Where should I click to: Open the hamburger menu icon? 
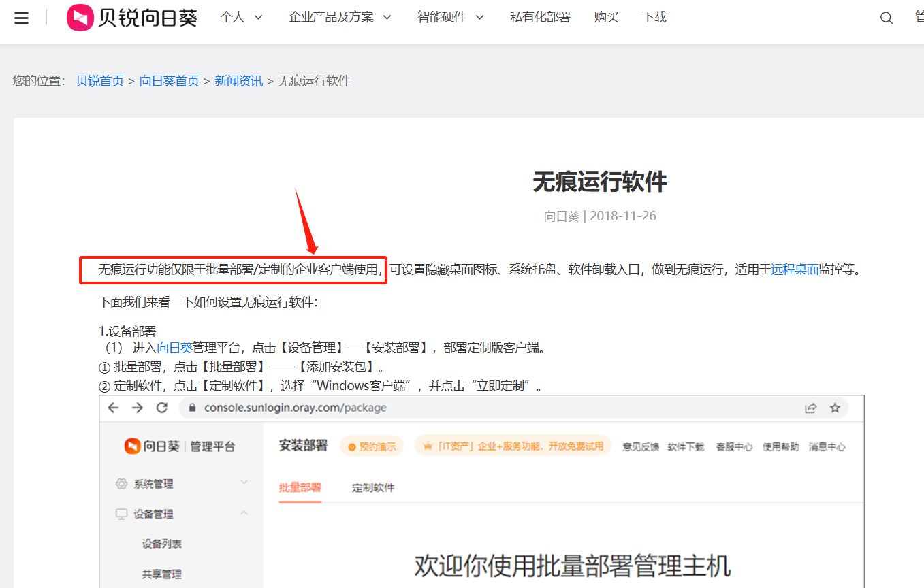click(x=21, y=18)
